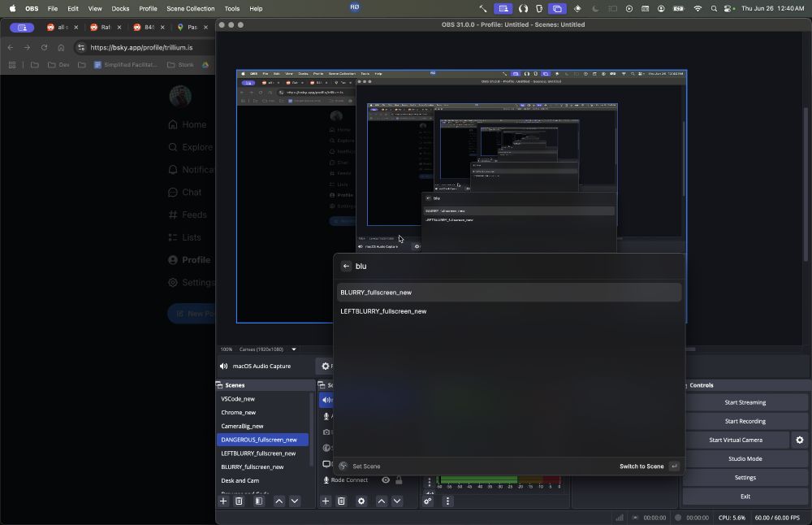Click the audio mixer volume level meter

point(499,480)
